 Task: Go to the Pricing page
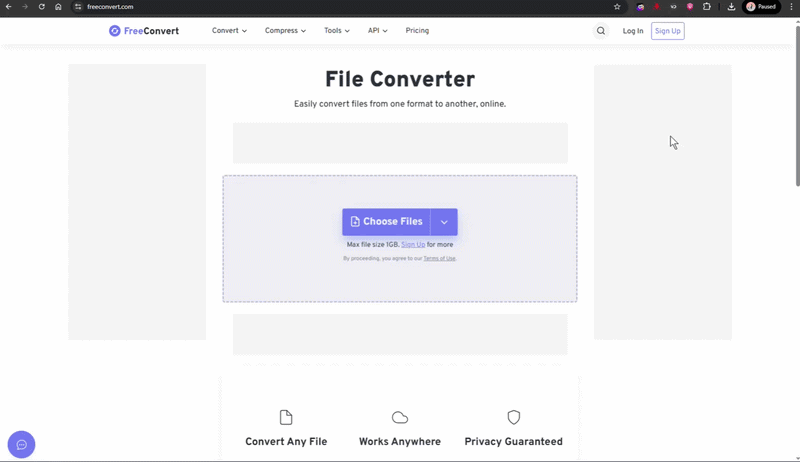tap(417, 31)
